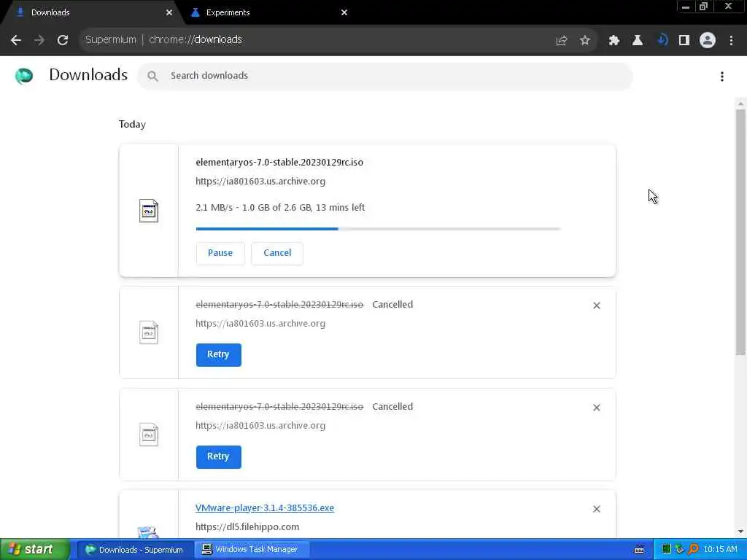747x560 pixels.
Task: Click file icon of second cancelled download
Action: point(149,435)
